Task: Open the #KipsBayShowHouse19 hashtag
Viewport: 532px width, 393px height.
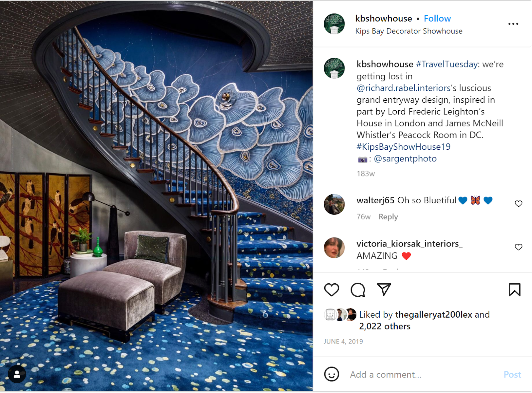Action: (403, 147)
